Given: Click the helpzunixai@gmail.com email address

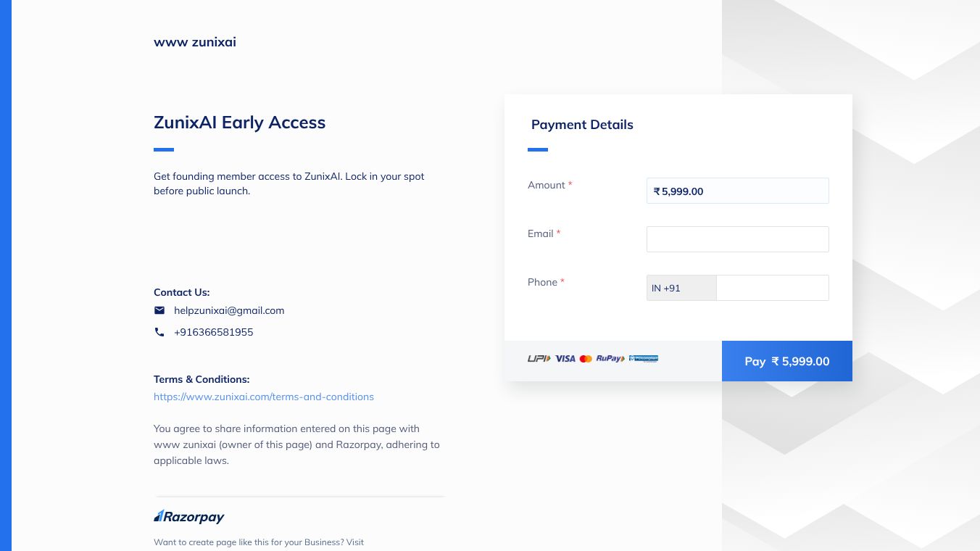Looking at the screenshot, I should pyautogui.click(x=229, y=310).
